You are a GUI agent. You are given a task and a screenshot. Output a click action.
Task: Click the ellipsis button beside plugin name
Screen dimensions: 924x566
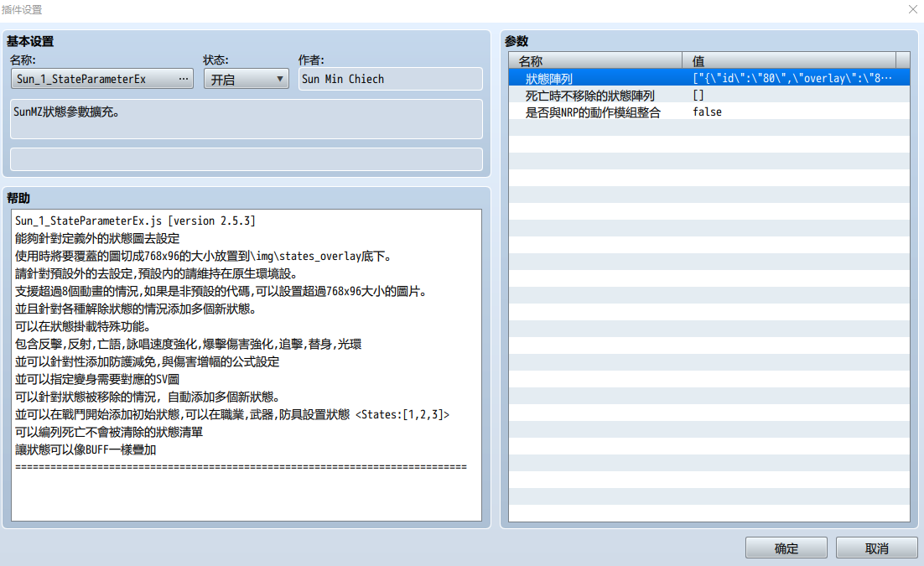(184, 79)
